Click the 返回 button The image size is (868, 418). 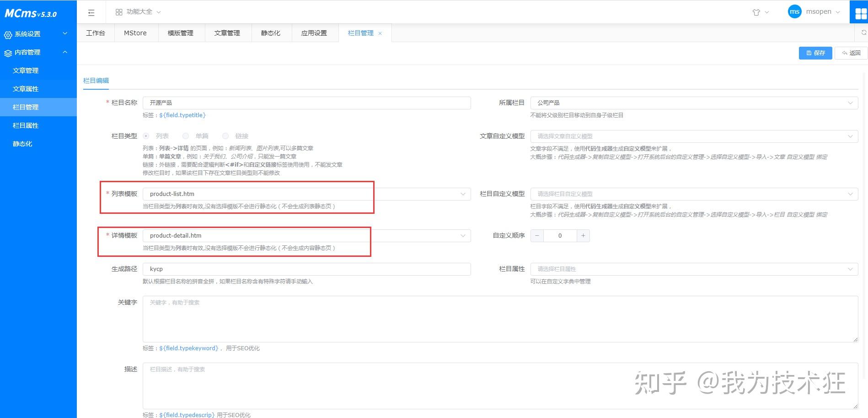[x=851, y=53]
